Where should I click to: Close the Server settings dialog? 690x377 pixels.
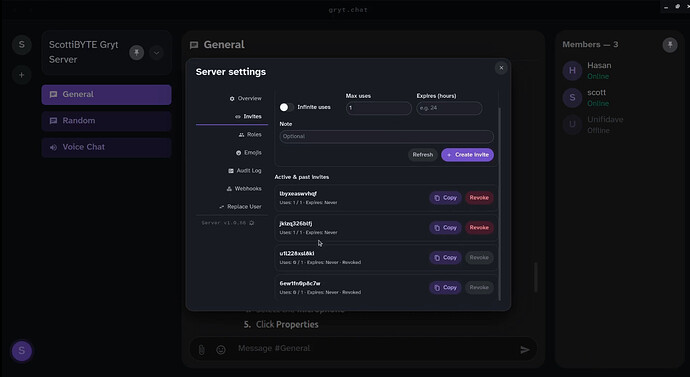point(501,68)
